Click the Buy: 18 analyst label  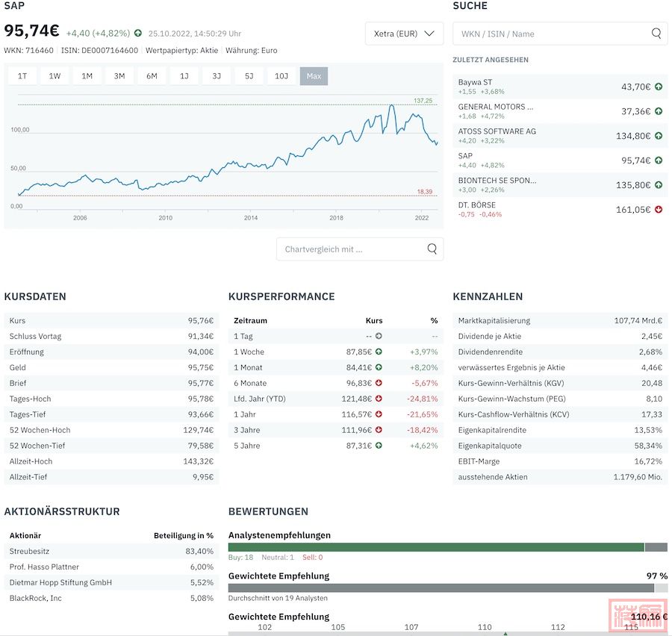click(241, 557)
